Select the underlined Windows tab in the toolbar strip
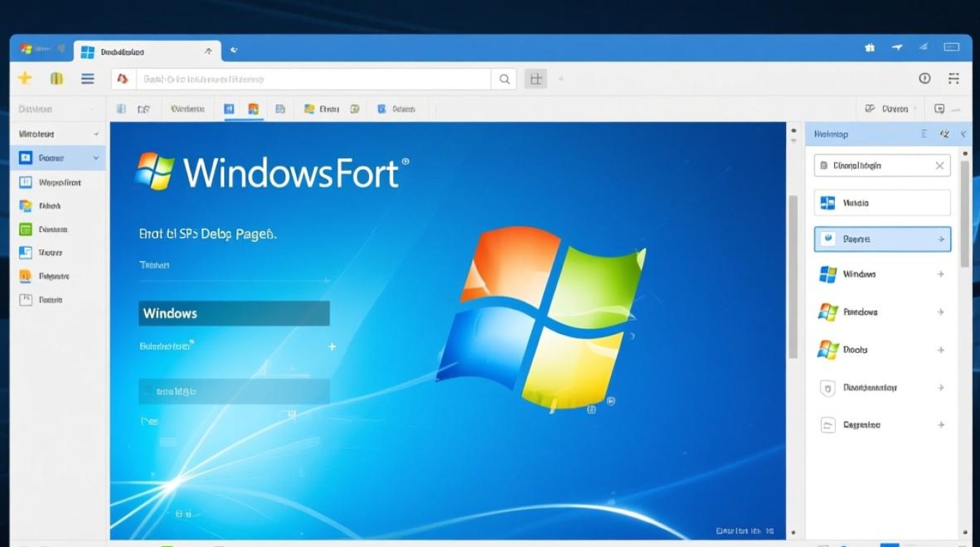 pos(243,108)
